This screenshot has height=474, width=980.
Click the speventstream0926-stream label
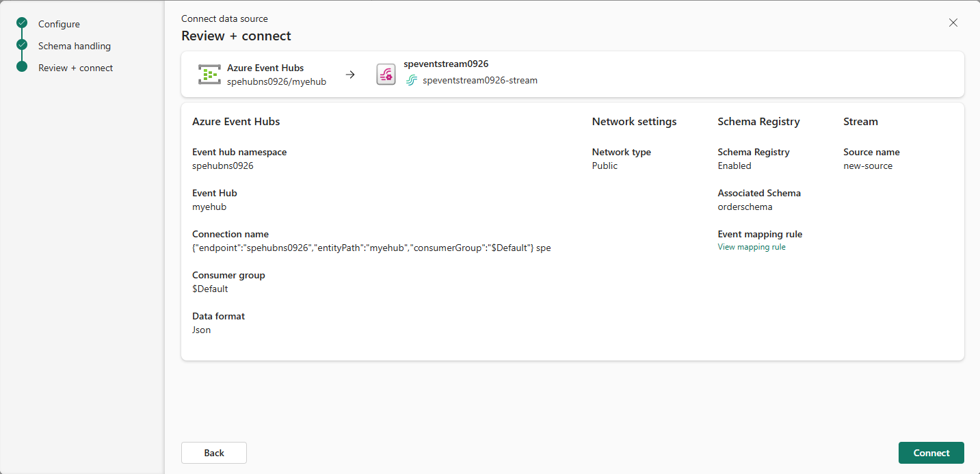click(x=480, y=81)
